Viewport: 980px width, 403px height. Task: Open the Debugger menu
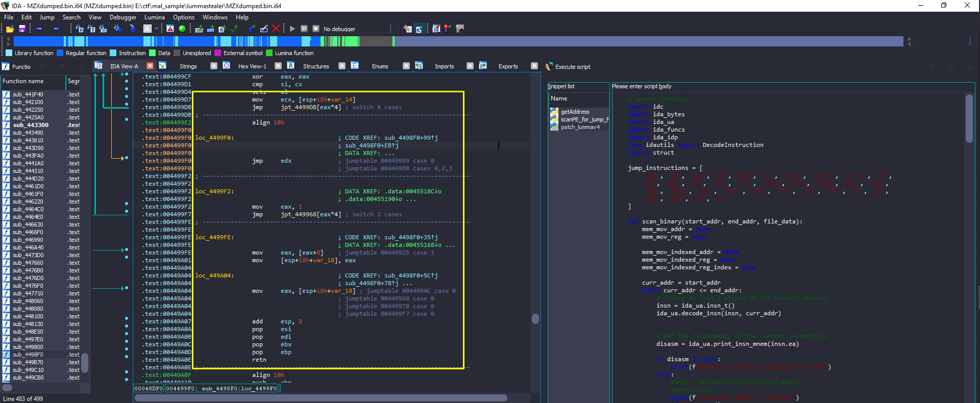[123, 17]
